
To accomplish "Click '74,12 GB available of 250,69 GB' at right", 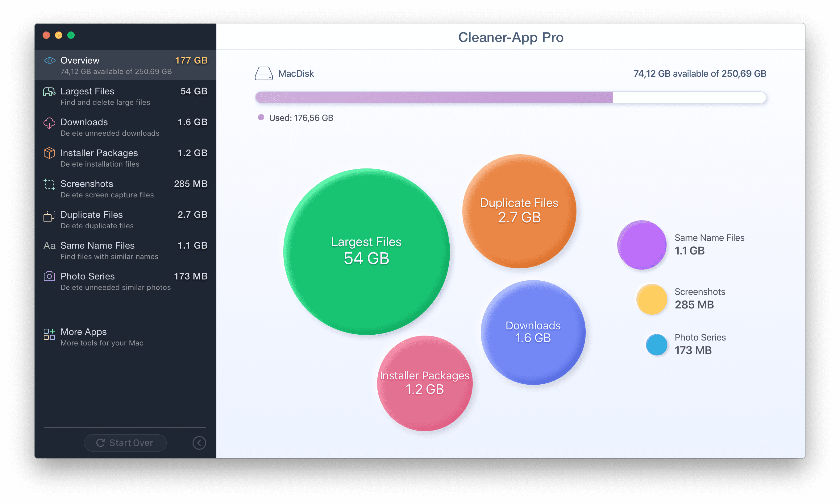I will click(700, 74).
